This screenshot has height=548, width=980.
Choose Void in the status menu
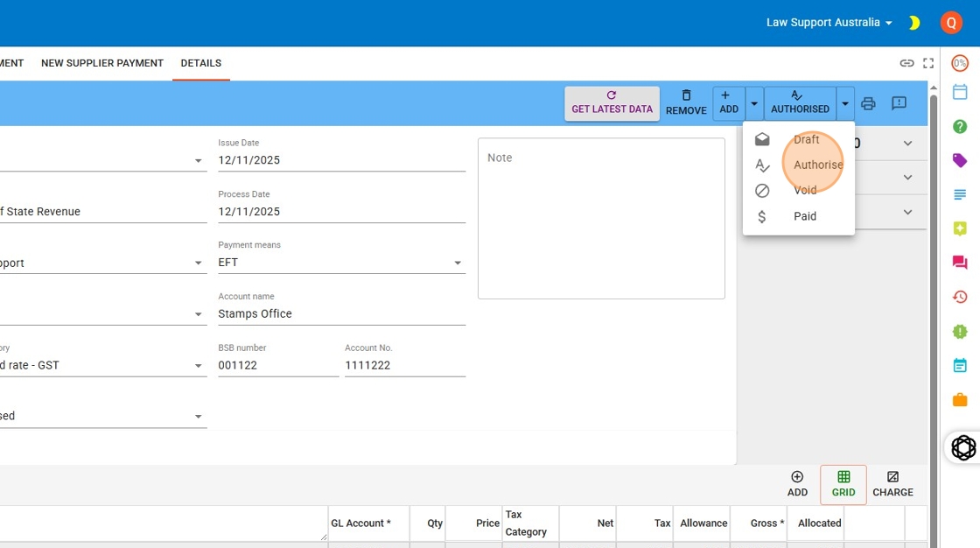pyautogui.click(x=804, y=190)
